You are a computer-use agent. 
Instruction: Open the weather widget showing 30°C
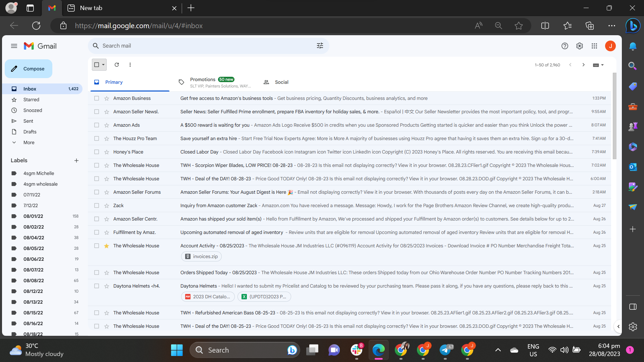[36, 350]
